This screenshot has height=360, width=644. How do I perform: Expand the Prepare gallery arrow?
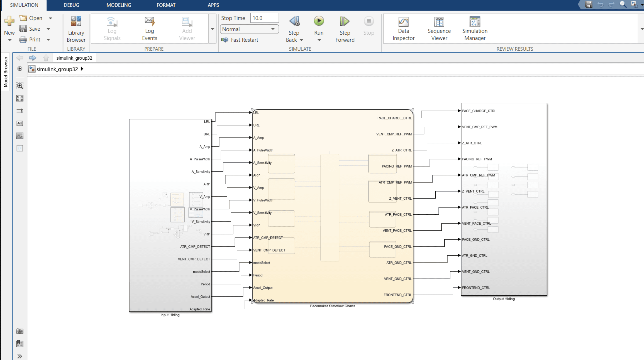coord(213,29)
